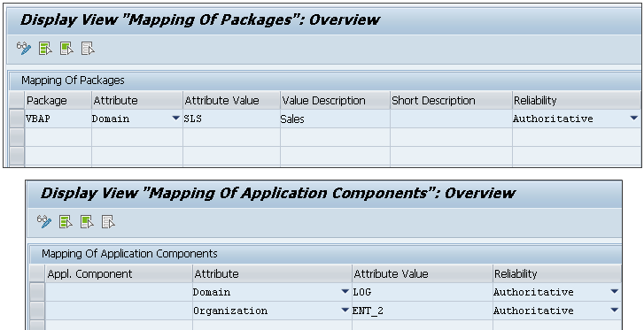The height and width of the screenshot is (330, 644).
Task: Click Select All icon in Application Components toolbar
Action: click(66, 222)
